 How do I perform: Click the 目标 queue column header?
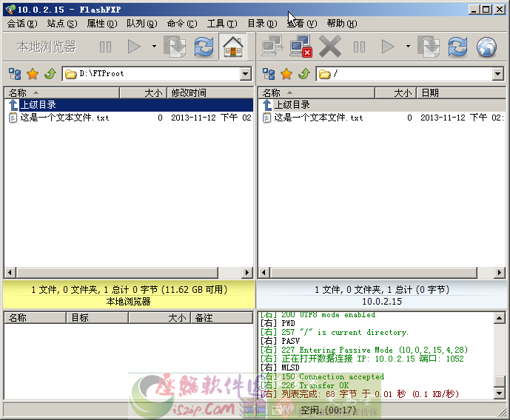tap(97, 318)
